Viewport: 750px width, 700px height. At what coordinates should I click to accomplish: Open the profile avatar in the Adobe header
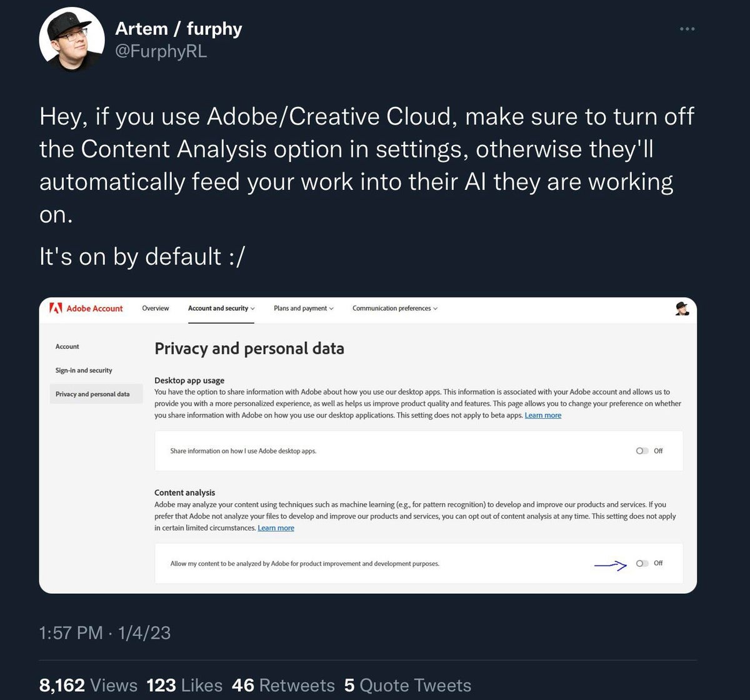tap(682, 308)
